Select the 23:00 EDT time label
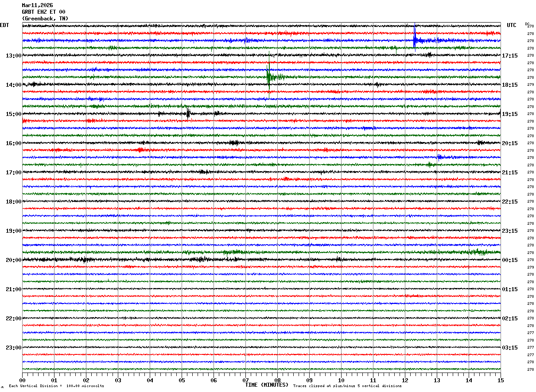 coord(13,348)
